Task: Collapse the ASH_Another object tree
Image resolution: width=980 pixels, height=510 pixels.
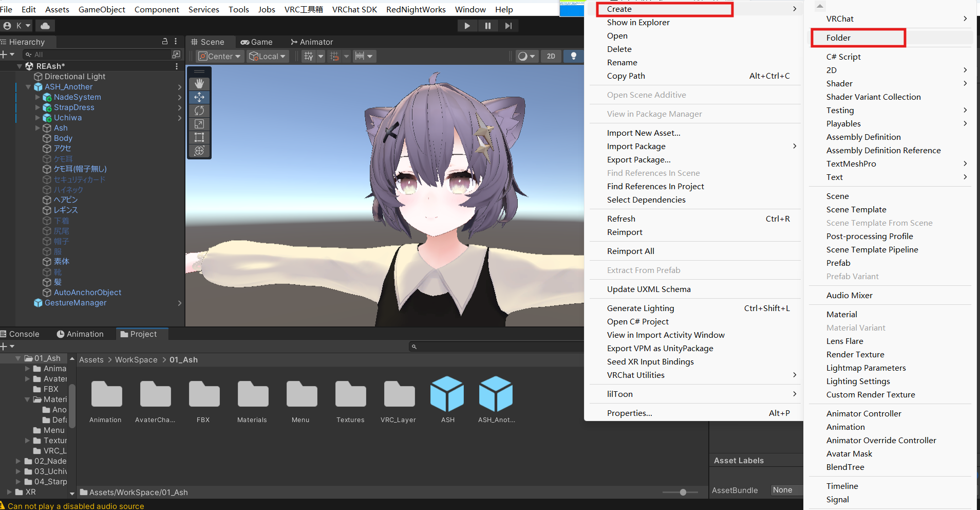Action: tap(28, 87)
